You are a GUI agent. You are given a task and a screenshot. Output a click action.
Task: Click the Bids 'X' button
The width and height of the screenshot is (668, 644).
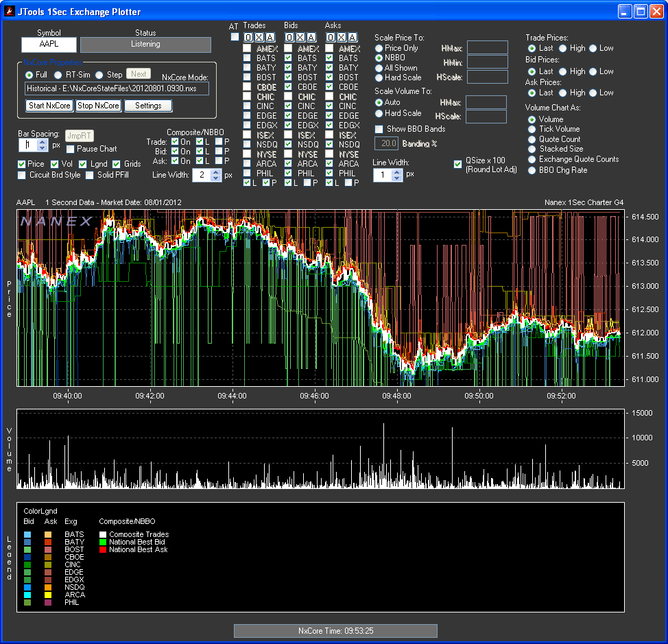click(300, 38)
